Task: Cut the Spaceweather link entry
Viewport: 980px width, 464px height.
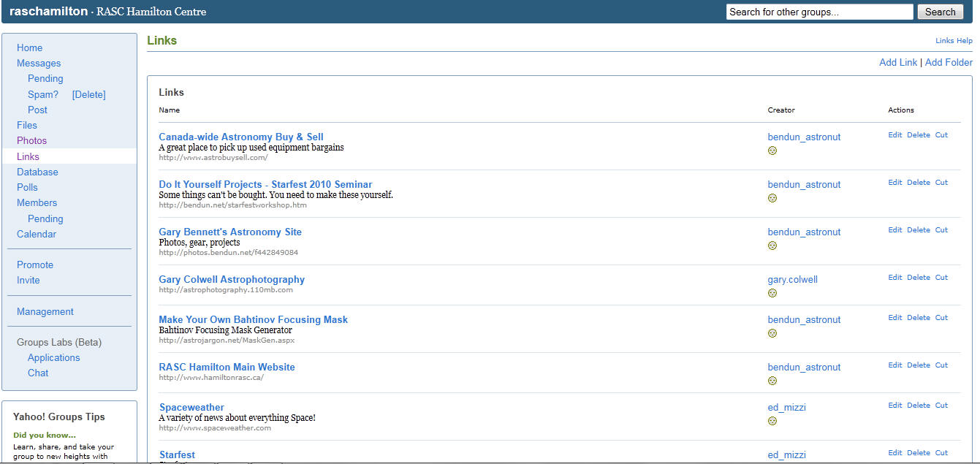Action: (941, 405)
